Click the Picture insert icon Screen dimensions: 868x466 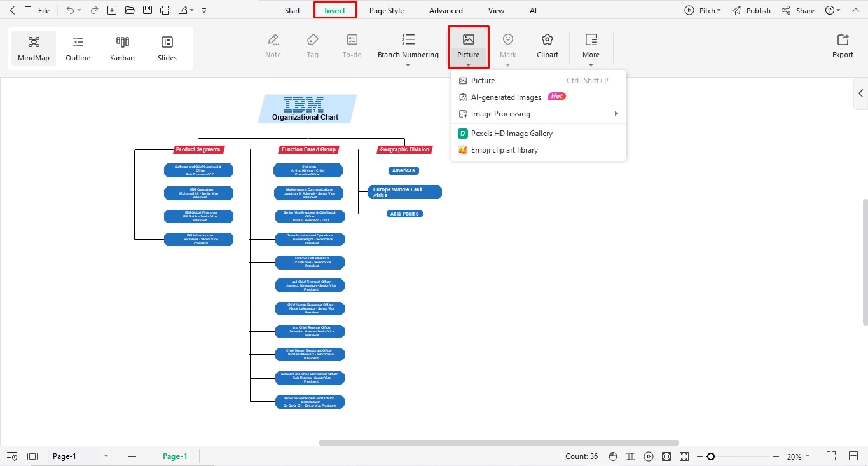point(469,39)
